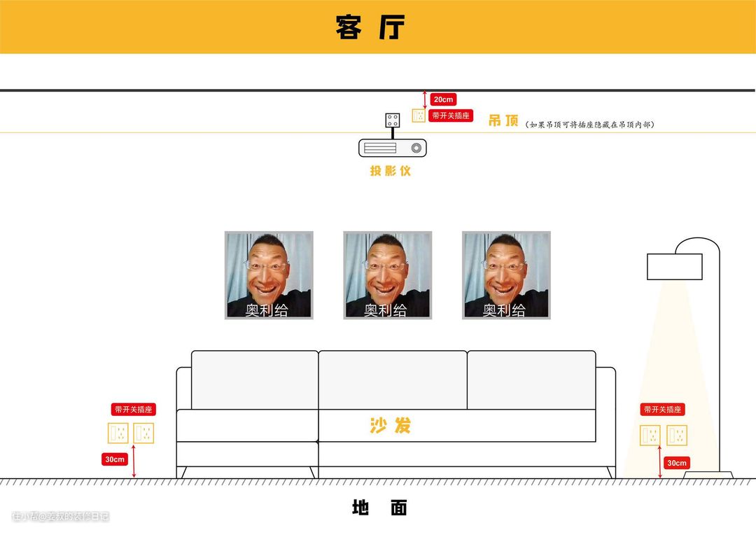This screenshot has height=535, width=756.
Task: Click the yellow 沙发 label on the sofa
Action: (x=391, y=425)
